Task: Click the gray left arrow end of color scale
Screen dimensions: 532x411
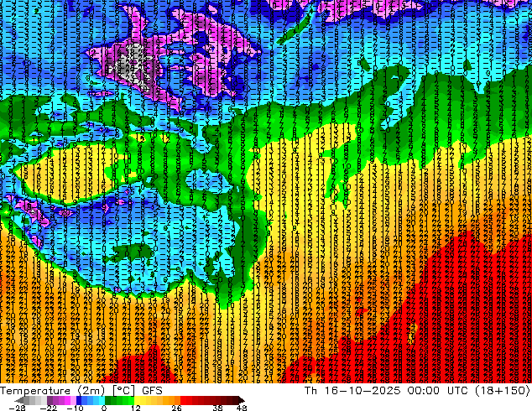Action: 19,400
